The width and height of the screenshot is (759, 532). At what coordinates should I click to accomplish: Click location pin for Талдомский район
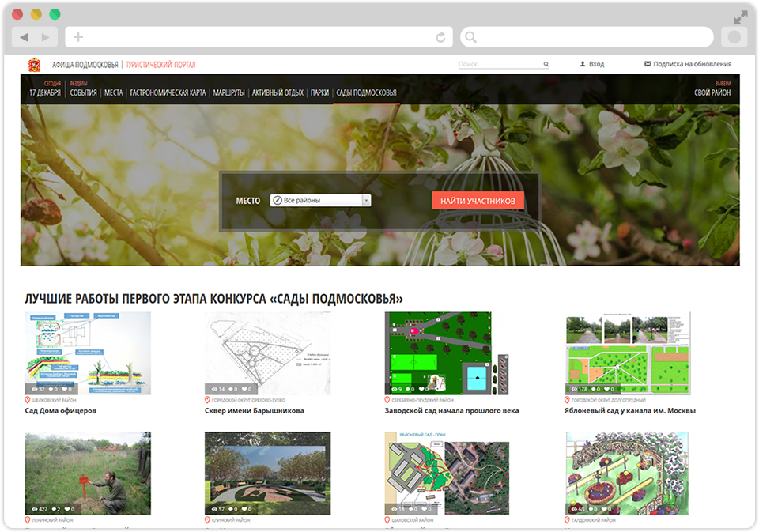568,520
